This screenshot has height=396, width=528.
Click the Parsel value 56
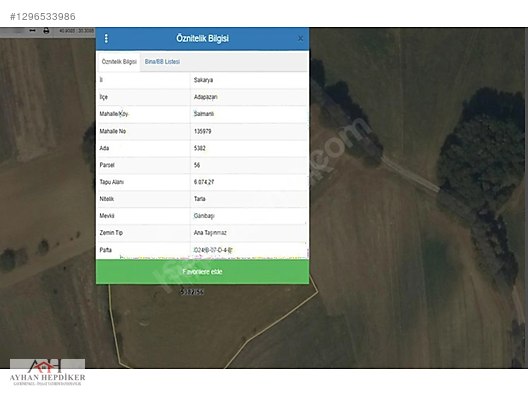pos(197,165)
